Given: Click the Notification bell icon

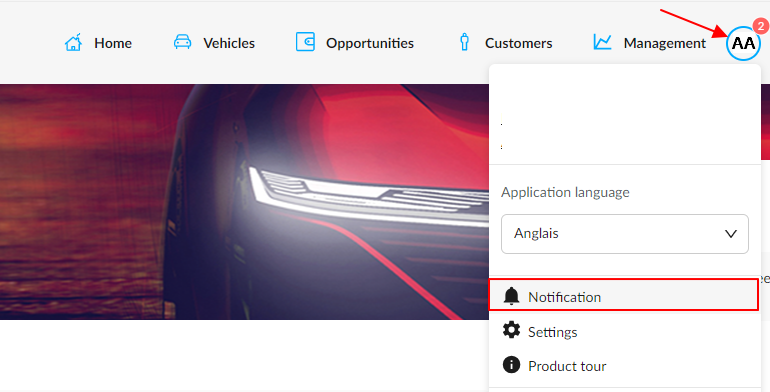Looking at the screenshot, I should (511, 296).
